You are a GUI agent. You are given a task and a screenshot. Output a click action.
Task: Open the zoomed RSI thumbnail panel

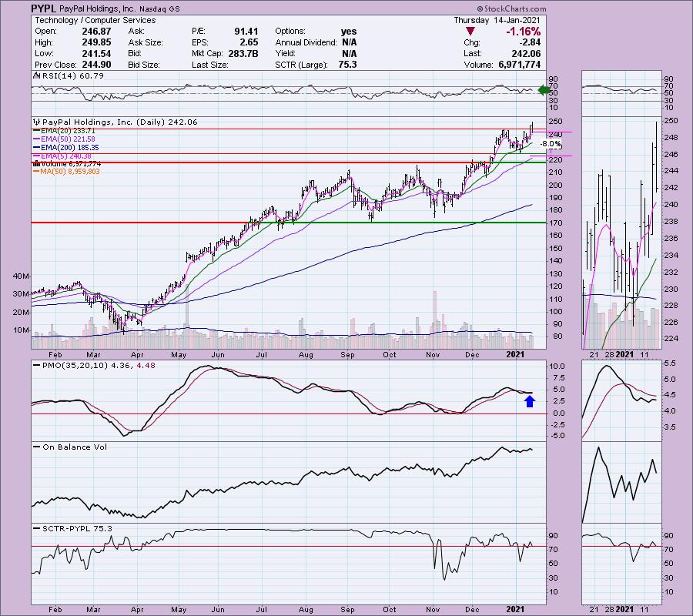[622, 92]
